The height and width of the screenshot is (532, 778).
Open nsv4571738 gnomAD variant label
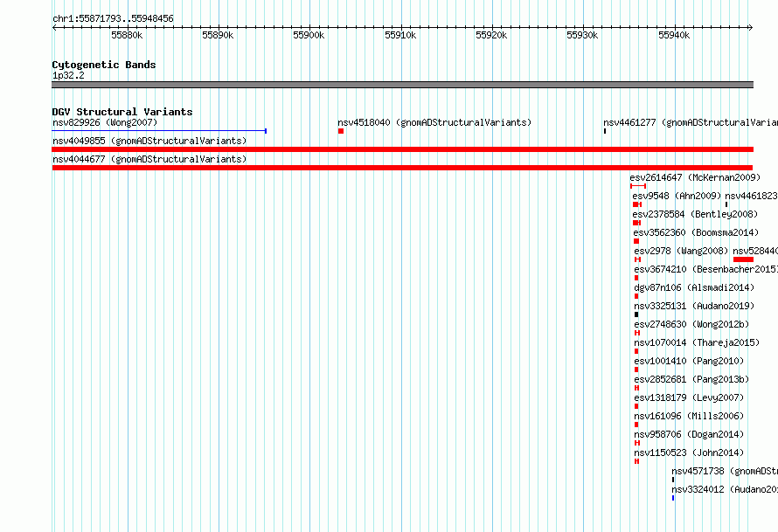[x=725, y=471]
